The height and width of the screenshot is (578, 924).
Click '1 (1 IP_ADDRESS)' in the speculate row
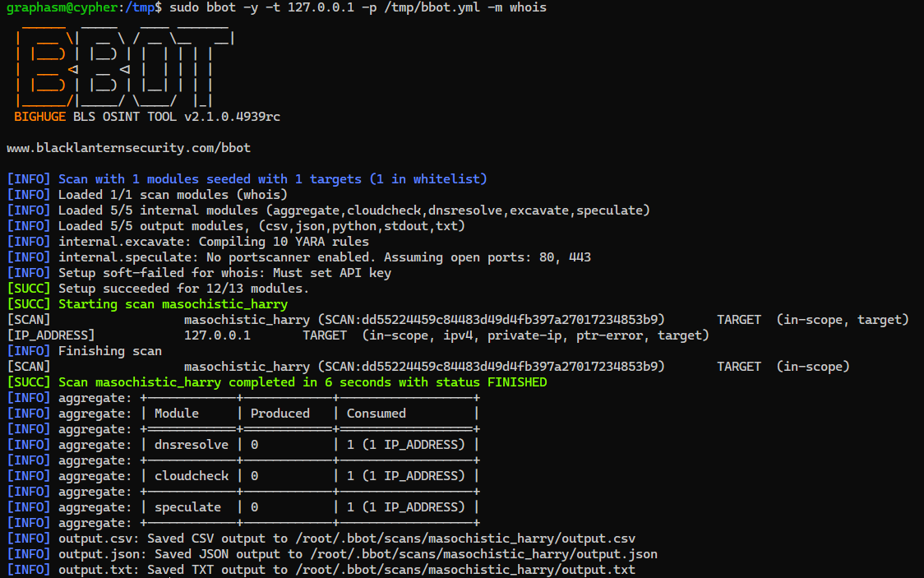(405, 507)
